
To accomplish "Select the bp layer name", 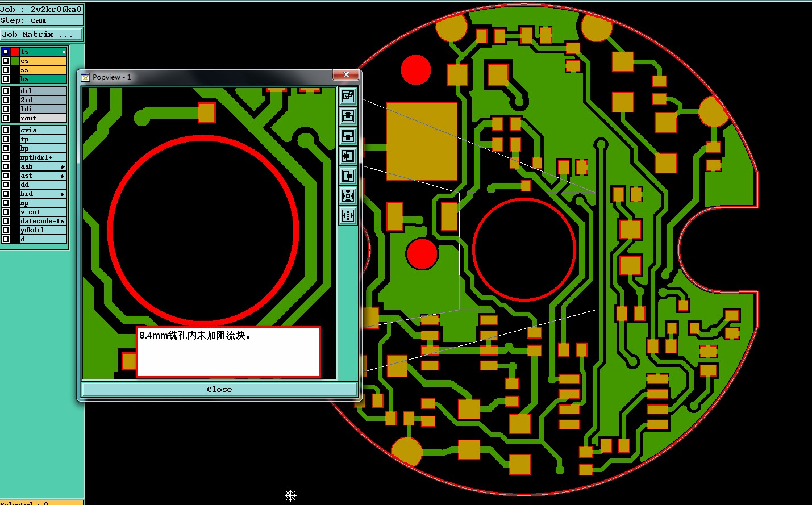I will tap(43, 148).
